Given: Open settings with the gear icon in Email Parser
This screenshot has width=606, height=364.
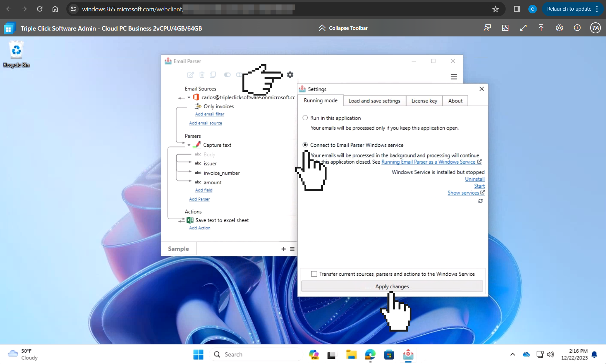Looking at the screenshot, I should (290, 75).
